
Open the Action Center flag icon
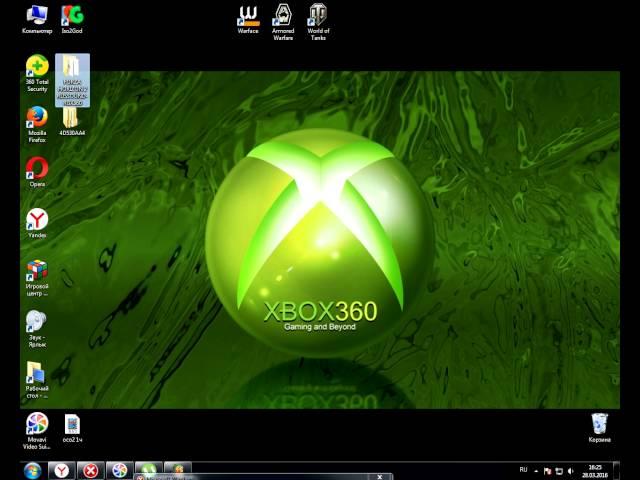point(547,471)
